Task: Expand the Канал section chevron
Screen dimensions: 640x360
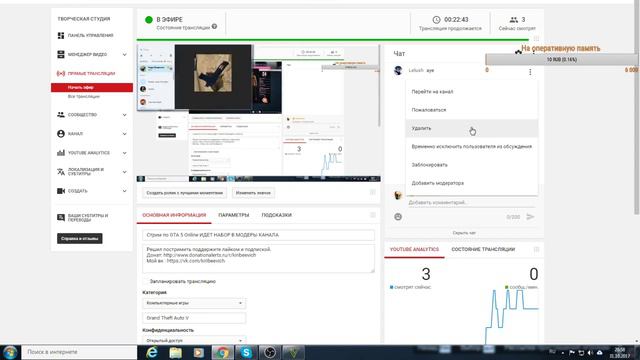Action: point(124,133)
